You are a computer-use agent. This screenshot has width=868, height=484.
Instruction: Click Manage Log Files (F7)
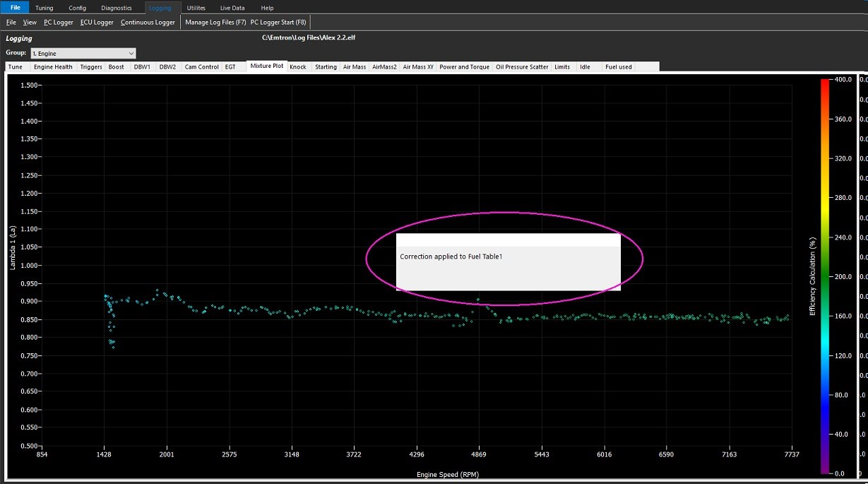tap(215, 23)
